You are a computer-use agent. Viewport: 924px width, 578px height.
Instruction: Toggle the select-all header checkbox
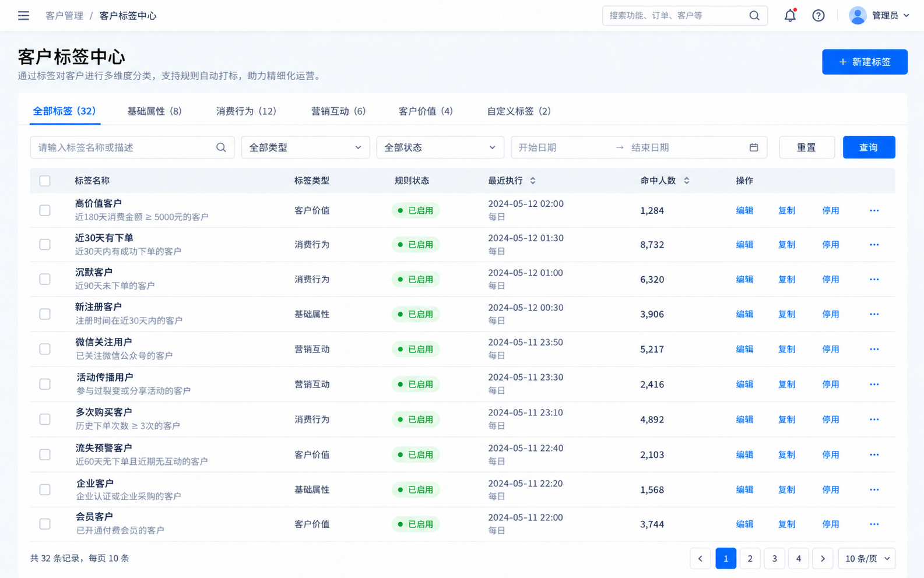point(45,181)
